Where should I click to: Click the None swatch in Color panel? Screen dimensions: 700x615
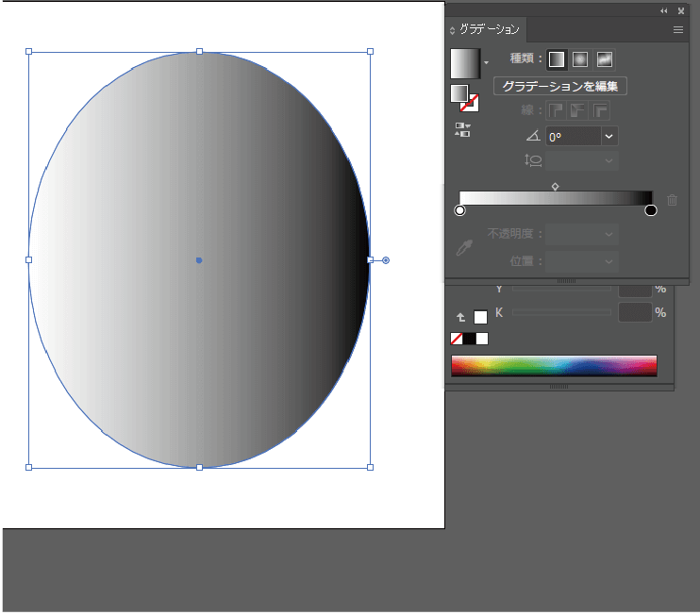pyautogui.click(x=457, y=339)
